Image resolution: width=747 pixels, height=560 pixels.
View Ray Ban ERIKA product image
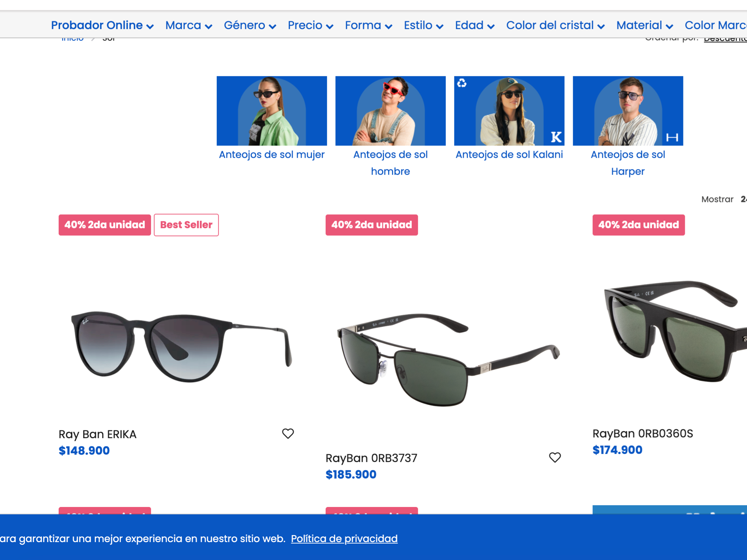pyautogui.click(x=181, y=346)
